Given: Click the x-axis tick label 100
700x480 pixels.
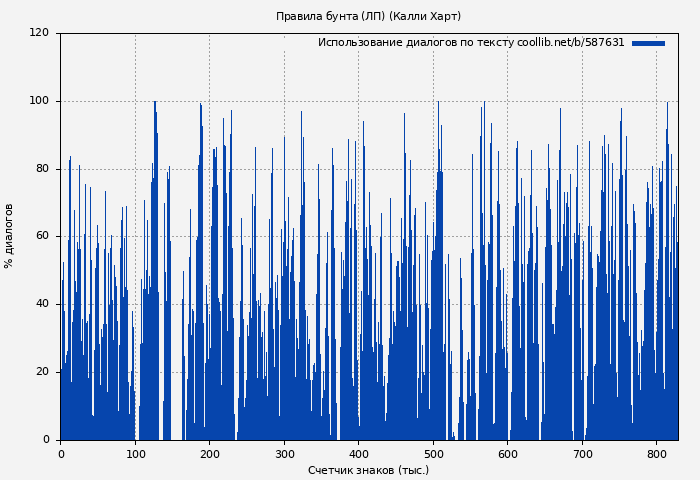Looking at the screenshot, I should [x=135, y=454].
